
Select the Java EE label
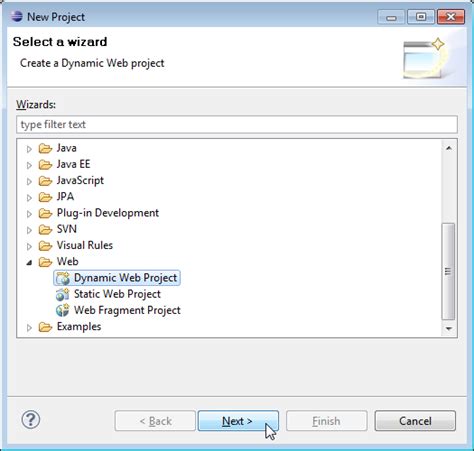point(73,164)
